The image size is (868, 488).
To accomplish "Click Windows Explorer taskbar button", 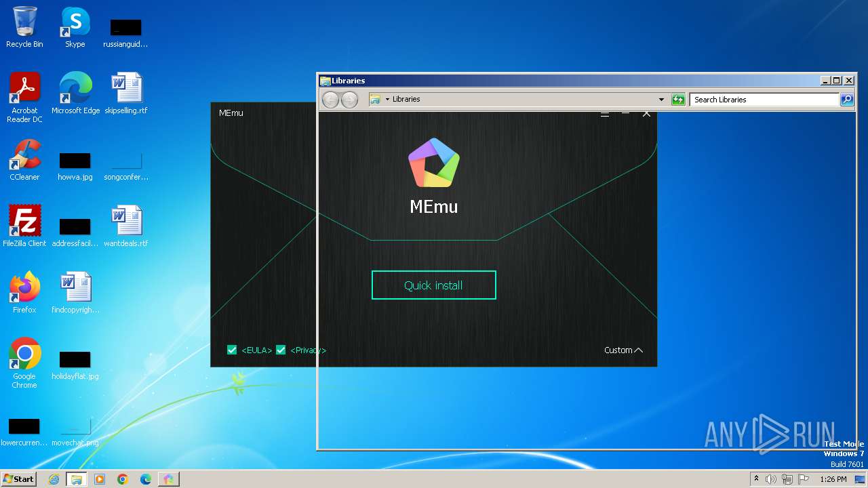I will pyautogui.click(x=77, y=479).
